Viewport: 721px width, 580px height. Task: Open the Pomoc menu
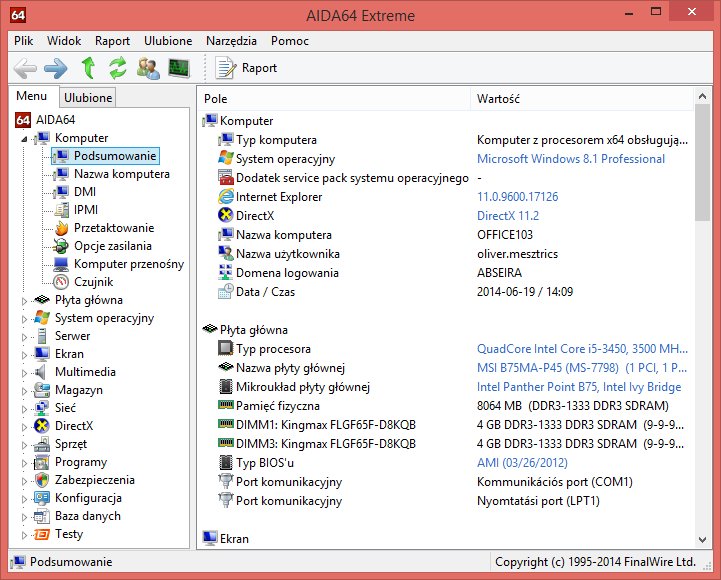point(290,41)
